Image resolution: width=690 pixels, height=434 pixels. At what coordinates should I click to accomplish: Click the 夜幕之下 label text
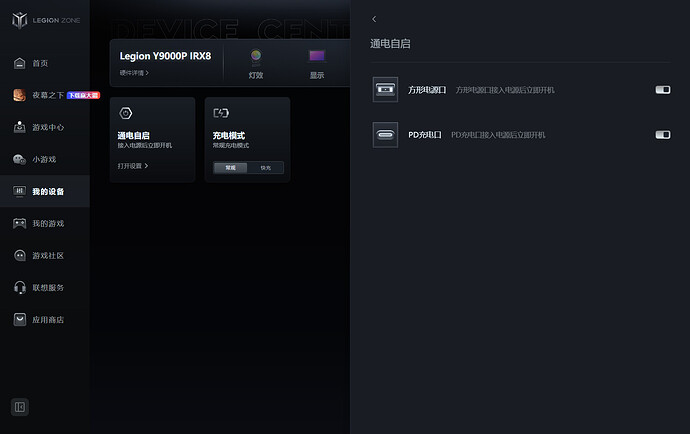[48, 95]
